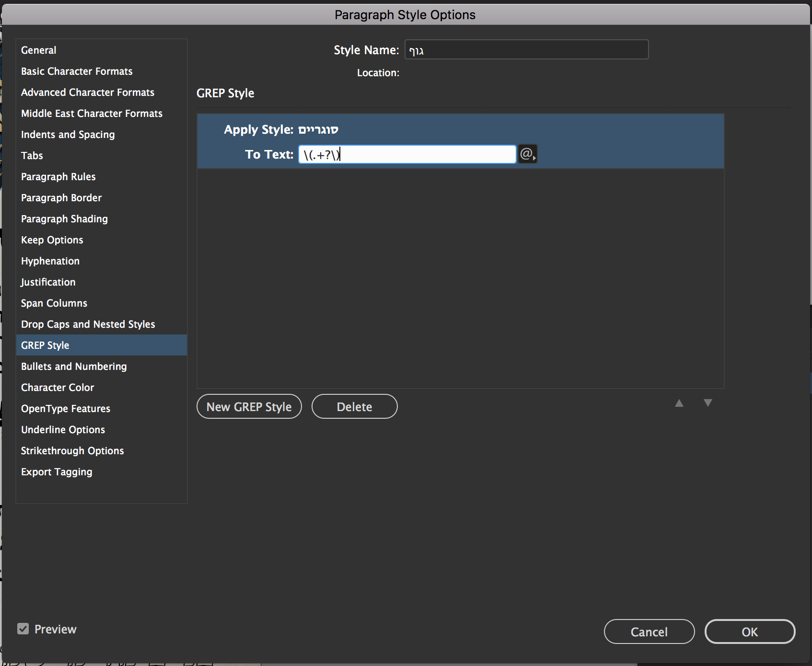Select Middle East Character Formats section
Viewport: 812px width, 666px height.
[92, 114]
